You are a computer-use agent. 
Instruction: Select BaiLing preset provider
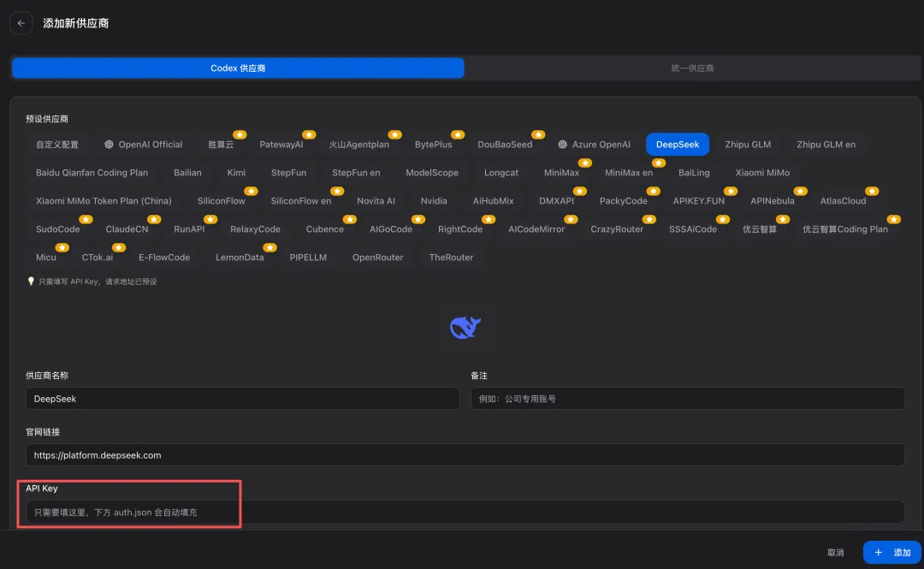[694, 173]
